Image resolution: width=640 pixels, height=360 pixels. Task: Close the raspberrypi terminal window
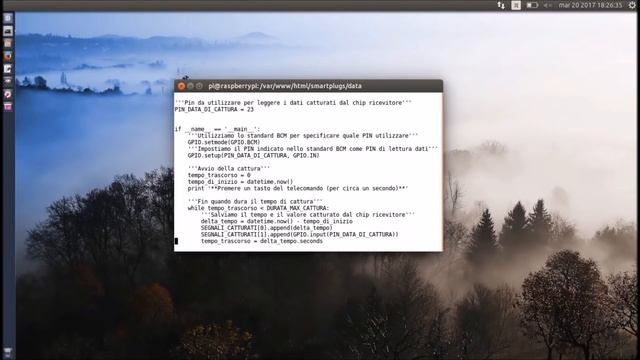pyautogui.click(x=181, y=86)
